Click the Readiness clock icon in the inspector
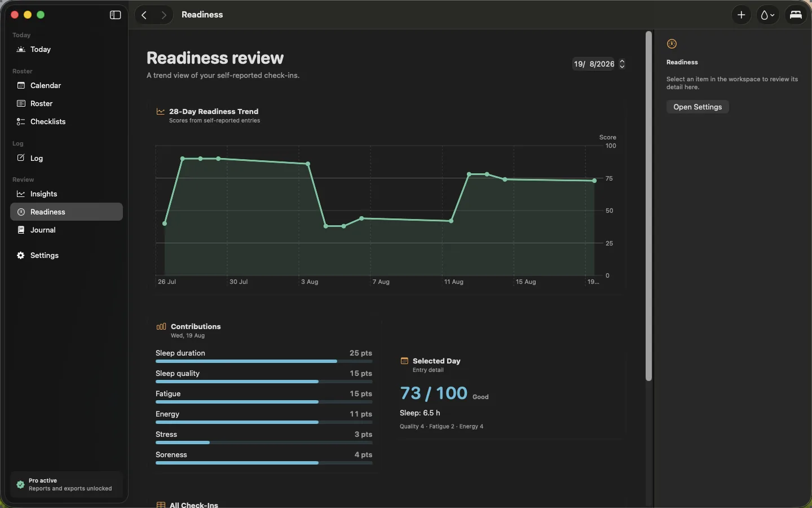Viewport: 812px width, 508px height. tap(672, 44)
